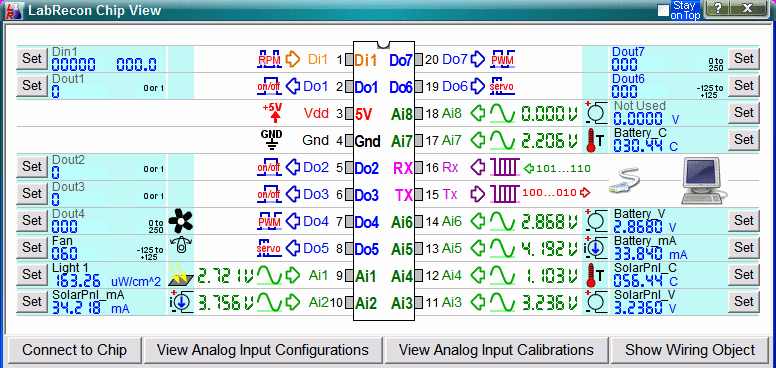Click the Set button for SolarPnl_C
The image size is (776, 368).
[743, 275]
